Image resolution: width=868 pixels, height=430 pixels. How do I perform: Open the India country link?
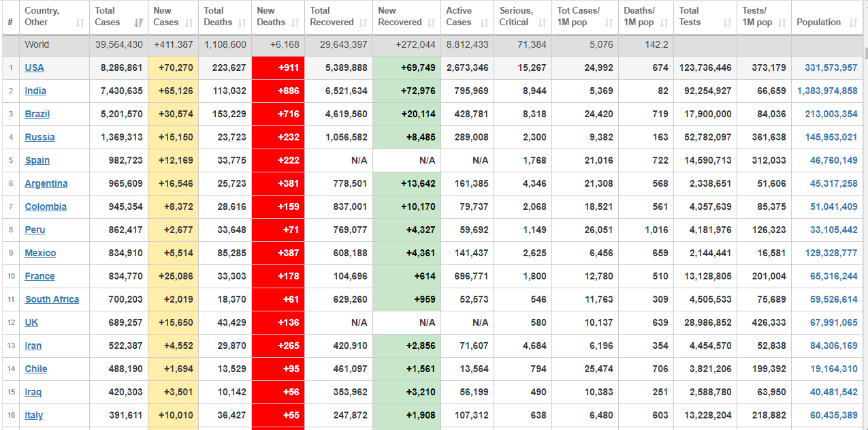tap(35, 91)
